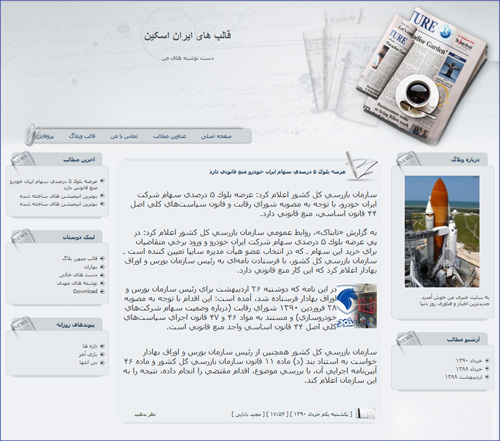
Task: Open the عناوین مطالب menu item
Action: tap(169, 136)
